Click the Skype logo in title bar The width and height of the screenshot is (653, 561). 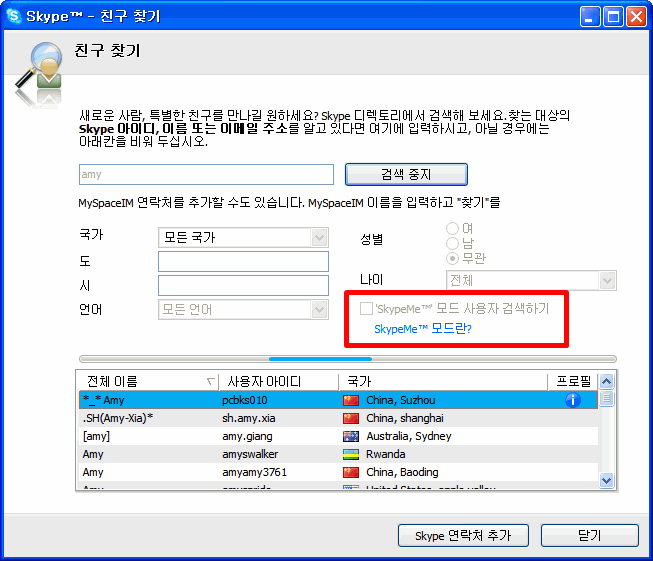tap(14, 16)
